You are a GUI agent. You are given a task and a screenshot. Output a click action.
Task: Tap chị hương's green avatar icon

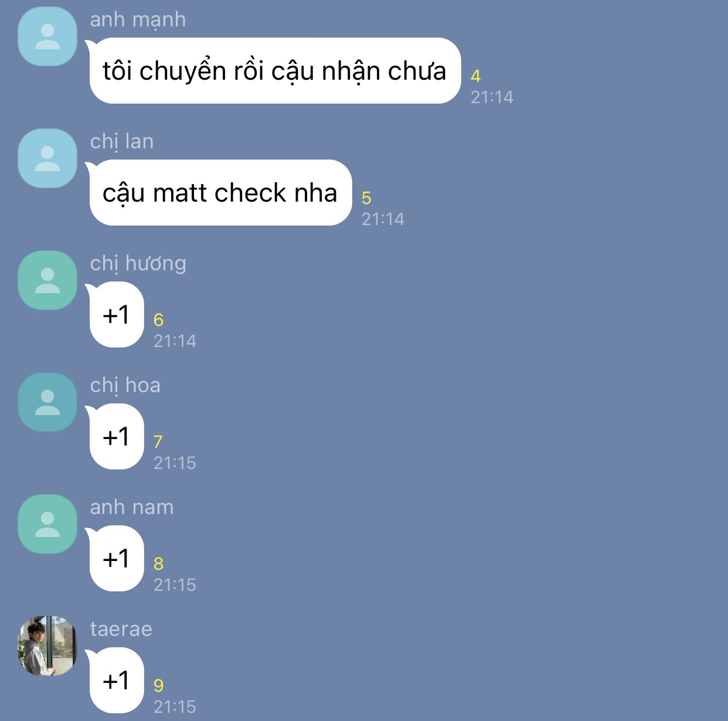(x=47, y=280)
